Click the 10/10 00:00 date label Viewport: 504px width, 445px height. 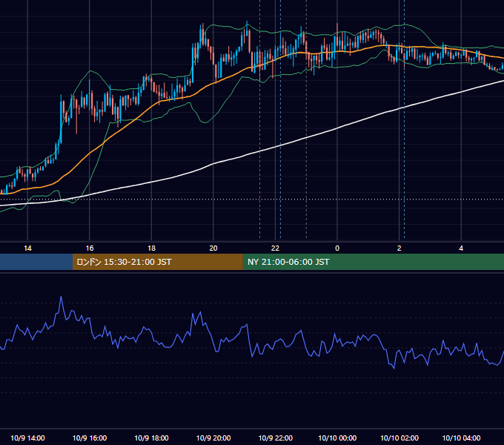pos(337,438)
